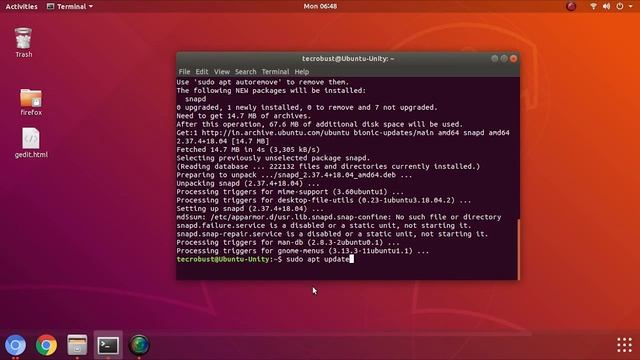This screenshot has height=360, width=640.
Task: Launch Chromium from the dock
Action: (x=16, y=345)
